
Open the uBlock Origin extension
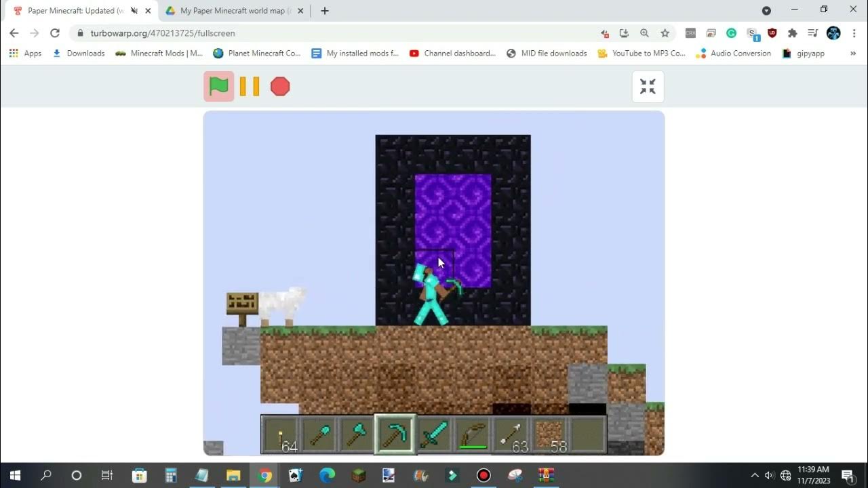coord(772,33)
